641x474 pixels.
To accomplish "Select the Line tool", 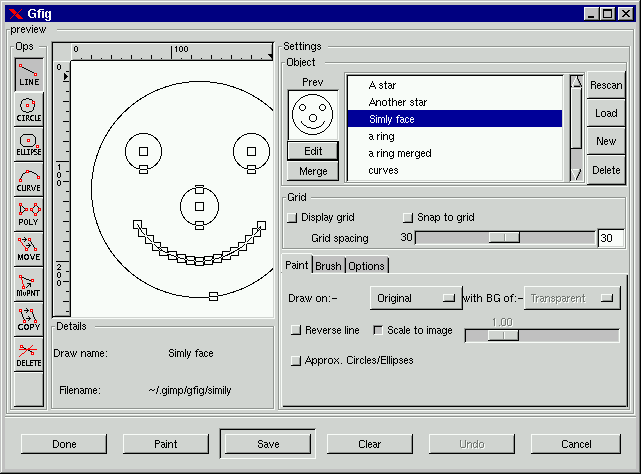I will (x=29, y=74).
